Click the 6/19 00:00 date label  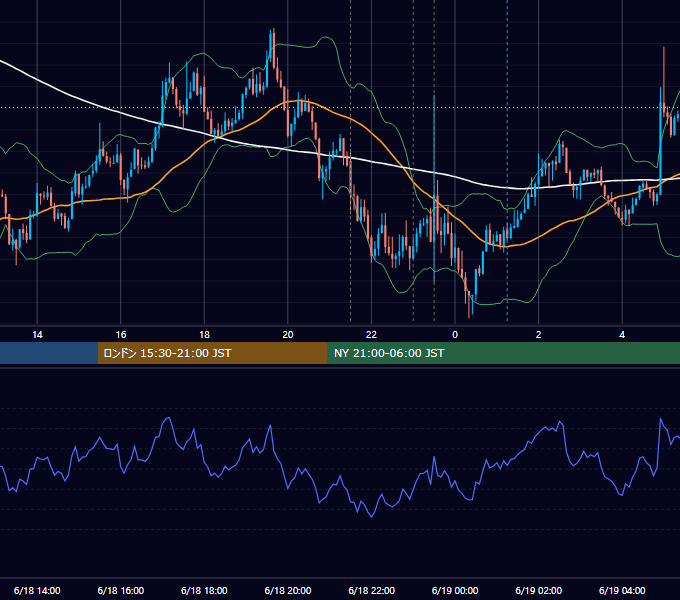pos(455,590)
